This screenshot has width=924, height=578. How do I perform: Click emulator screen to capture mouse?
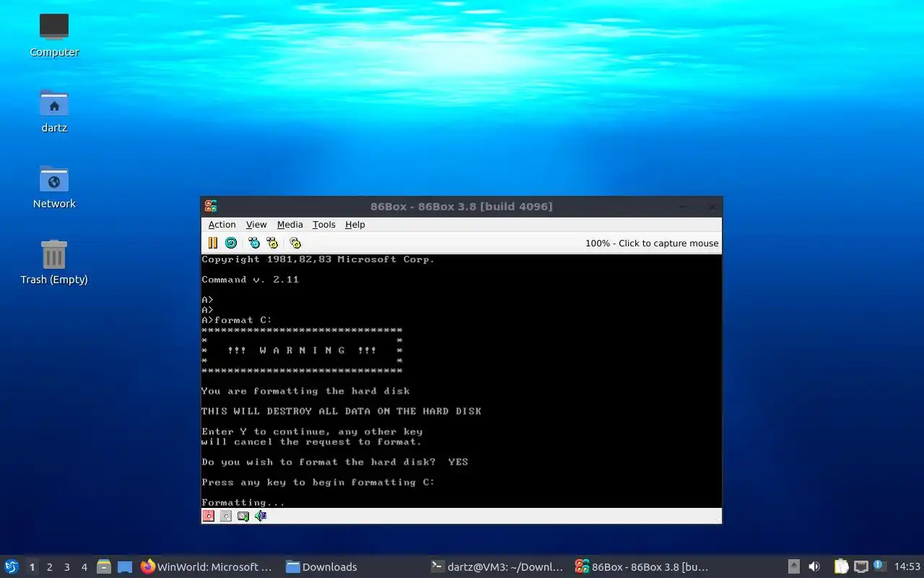tap(461, 381)
